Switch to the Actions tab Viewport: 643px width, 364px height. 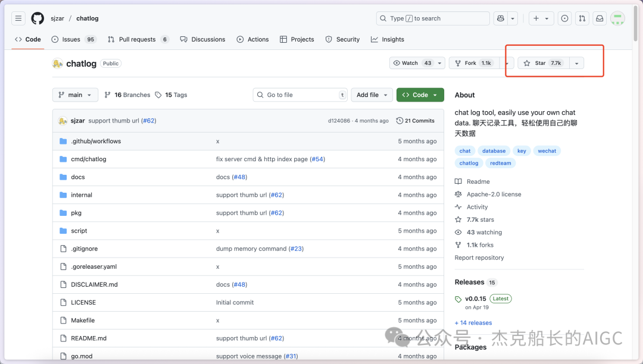pos(252,39)
